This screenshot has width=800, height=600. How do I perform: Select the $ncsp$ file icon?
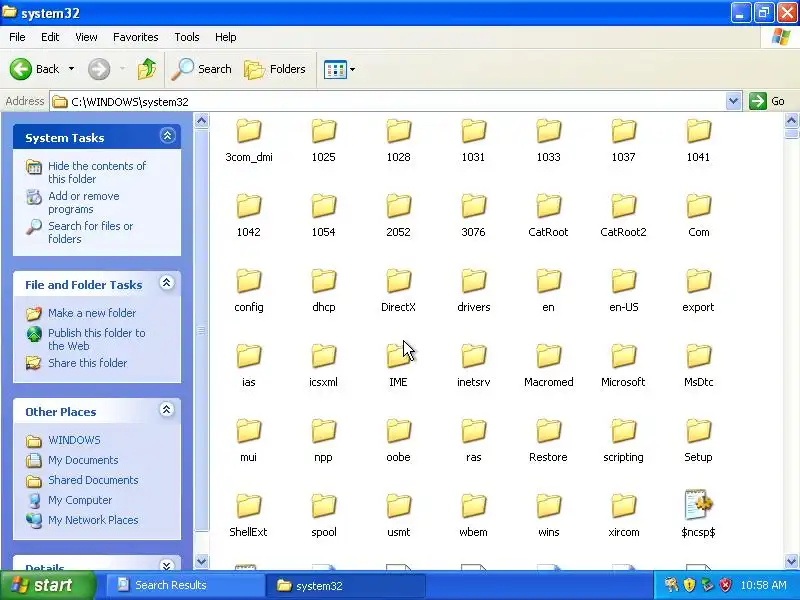tap(698, 506)
